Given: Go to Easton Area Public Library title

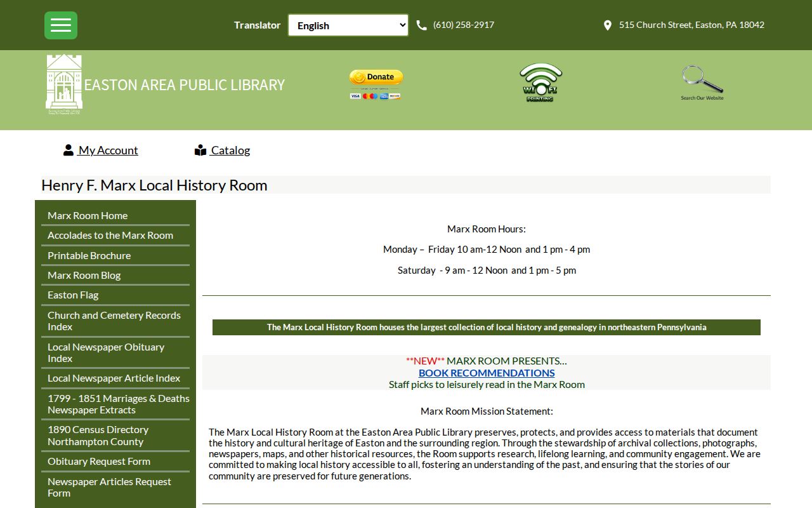Looking at the screenshot, I should point(185,84).
